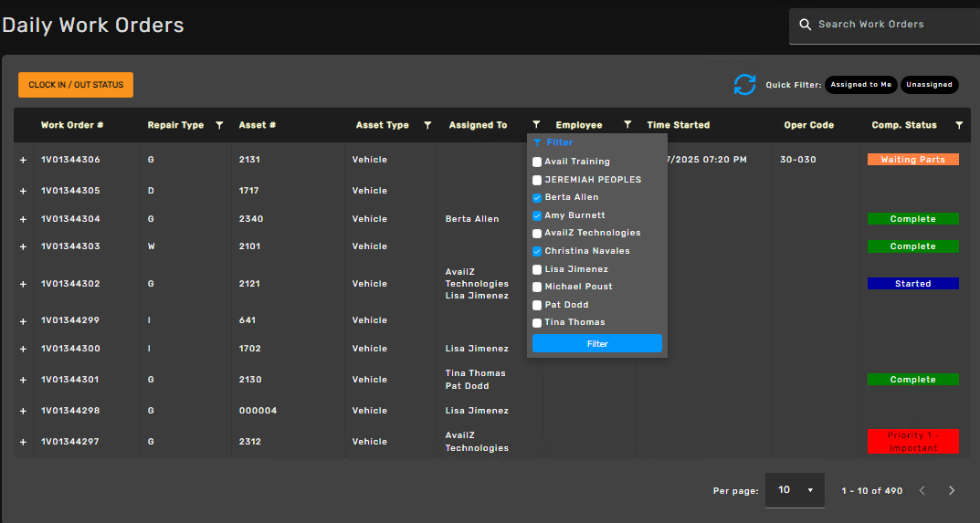The image size is (980, 523).
Task: Check the Lisa Jimenez filter checkbox
Action: (537, 269)
